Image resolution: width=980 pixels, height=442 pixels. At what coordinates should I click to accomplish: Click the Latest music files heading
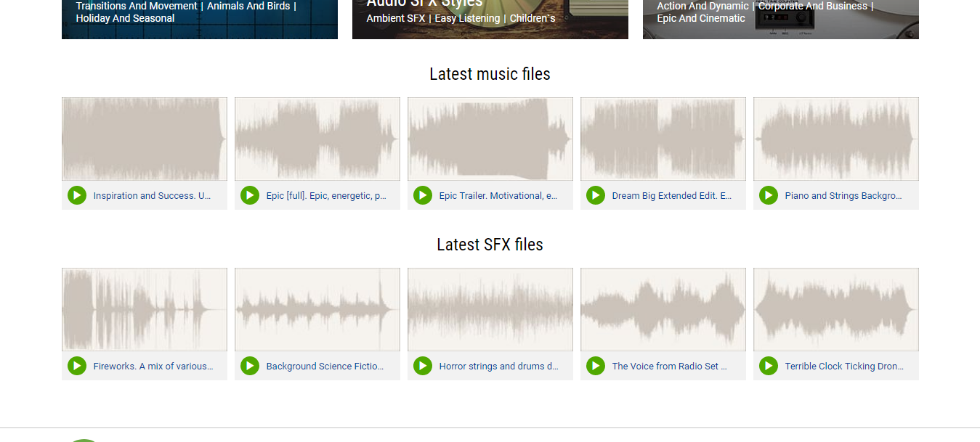coord(490,74)
